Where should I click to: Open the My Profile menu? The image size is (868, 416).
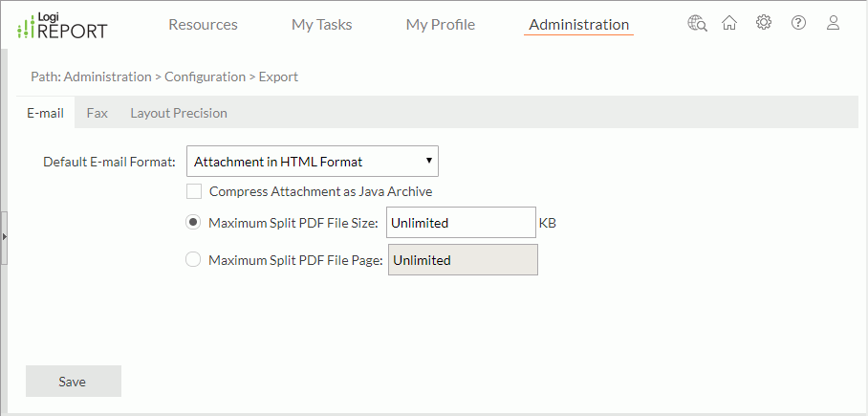[440, 25]
